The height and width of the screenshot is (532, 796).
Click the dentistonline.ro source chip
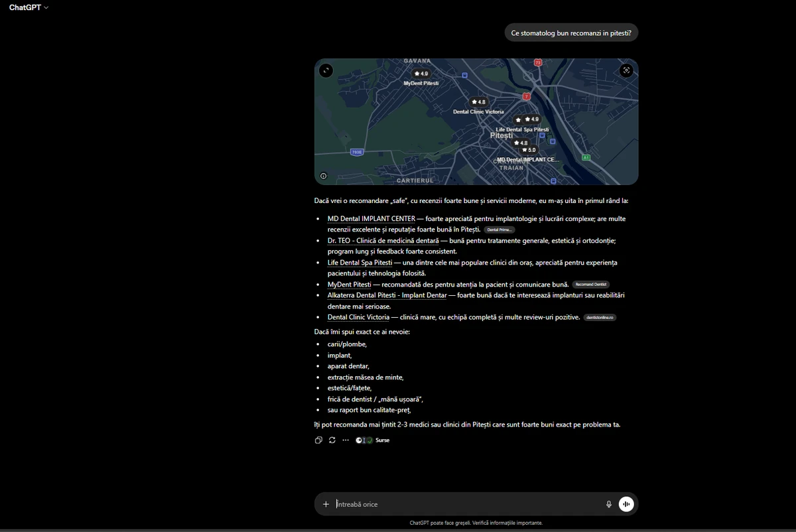(600, 318)
